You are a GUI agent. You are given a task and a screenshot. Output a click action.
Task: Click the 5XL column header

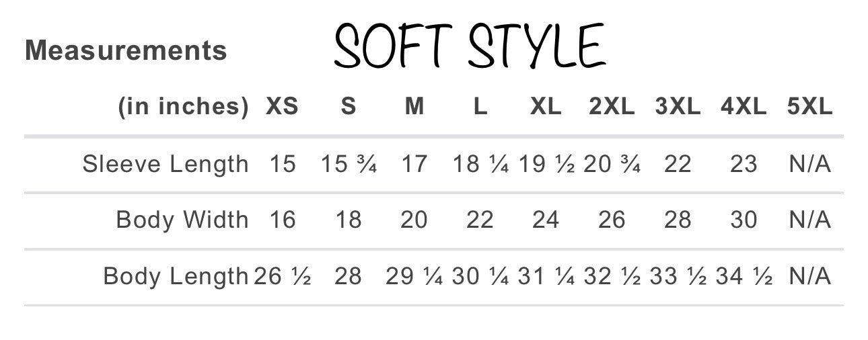pos(809,106)
